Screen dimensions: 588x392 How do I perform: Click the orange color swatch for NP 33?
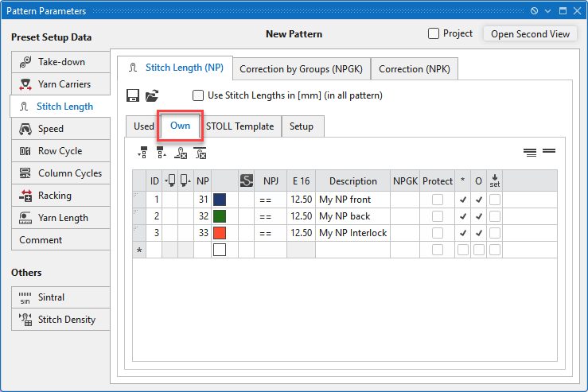tap(220, 233)
